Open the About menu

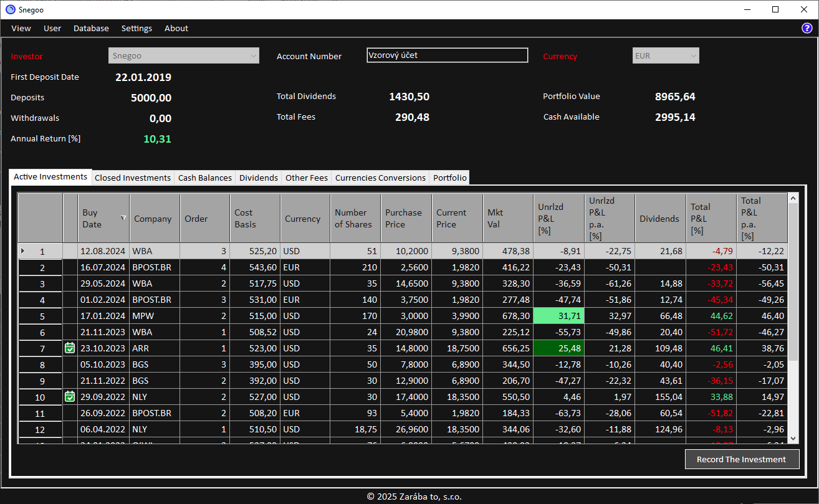point(176,28)
